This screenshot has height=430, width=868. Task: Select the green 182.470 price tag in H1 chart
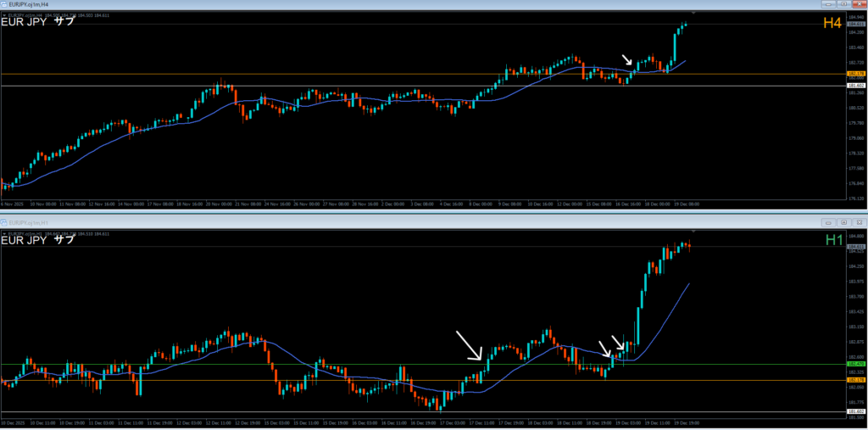[856, 364]
